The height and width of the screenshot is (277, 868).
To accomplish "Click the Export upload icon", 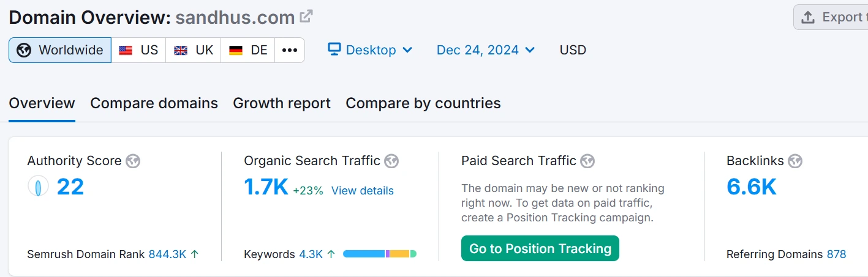I will (x=808, y=17).
